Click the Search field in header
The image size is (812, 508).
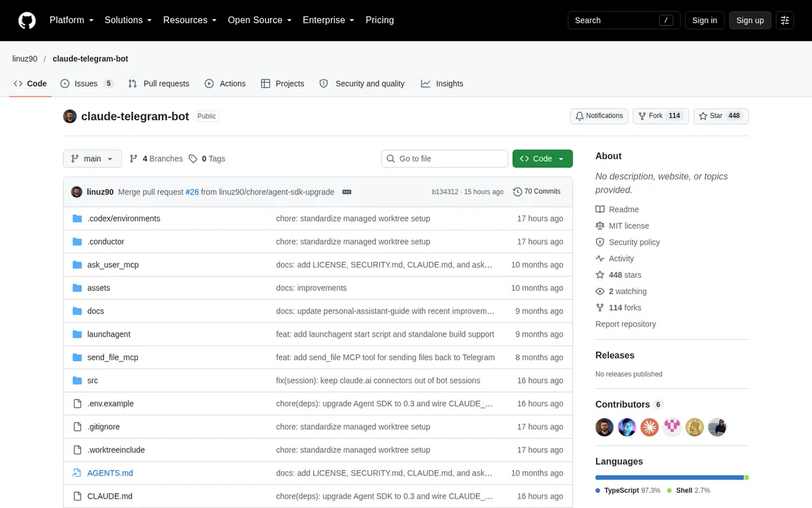(623, 20)
